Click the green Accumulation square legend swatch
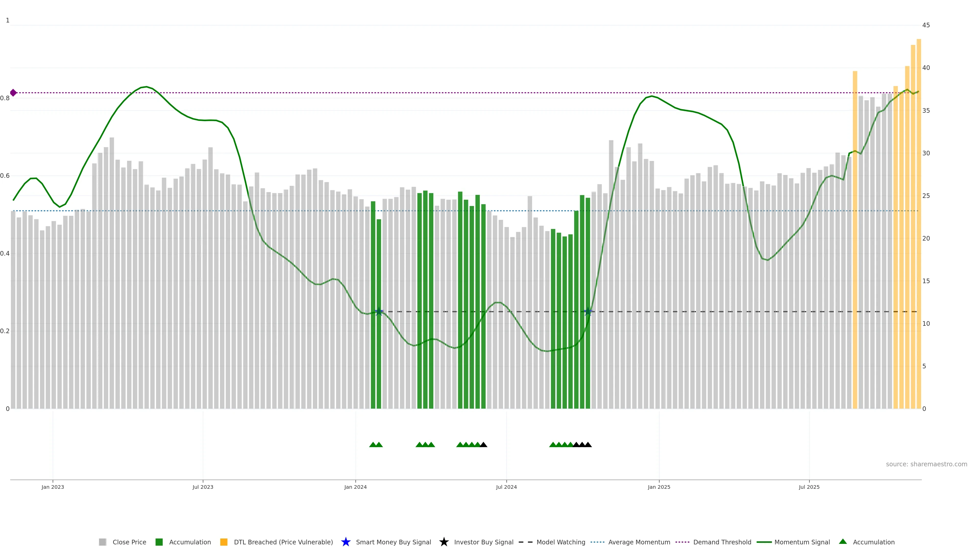Viewport: 980px width, 551px height. tap(159, 542)
